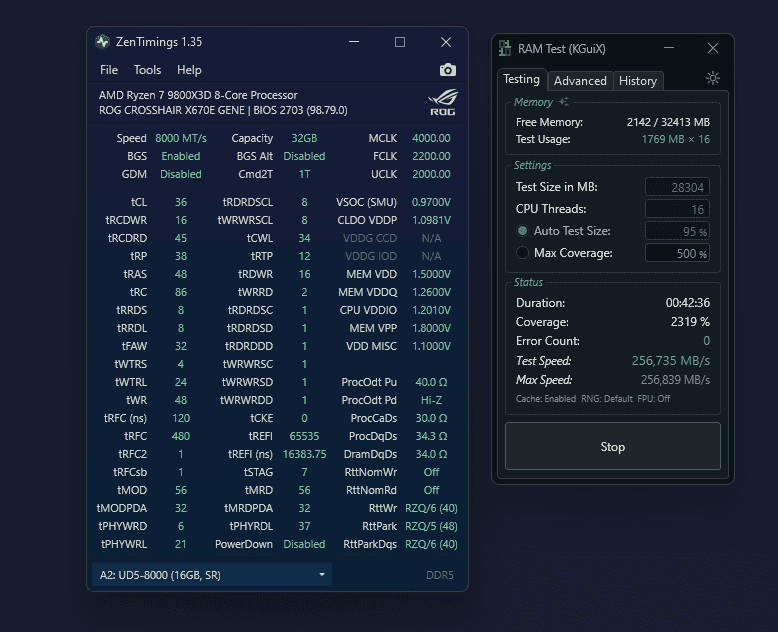This screenshot has height=632, width=778.
Task: Open the Tools menu
Action: pyautogui.click(x=147, y=70)
